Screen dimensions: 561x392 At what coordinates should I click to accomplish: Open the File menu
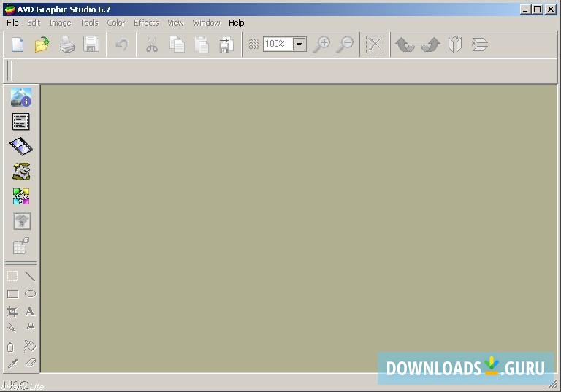[x=12, y=23]
